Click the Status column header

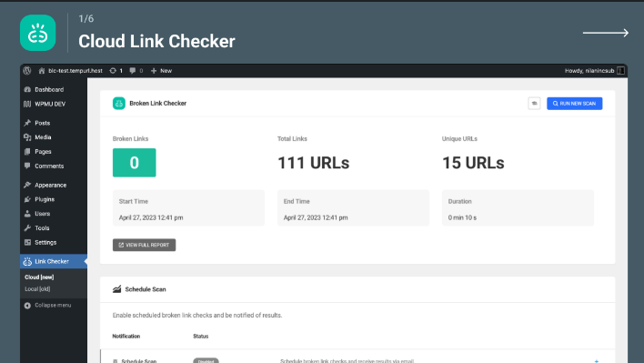(x=201, y=337)
